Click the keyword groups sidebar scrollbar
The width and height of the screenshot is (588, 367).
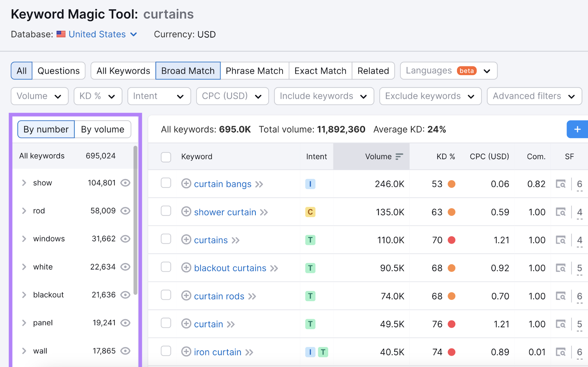click(135, 221)
